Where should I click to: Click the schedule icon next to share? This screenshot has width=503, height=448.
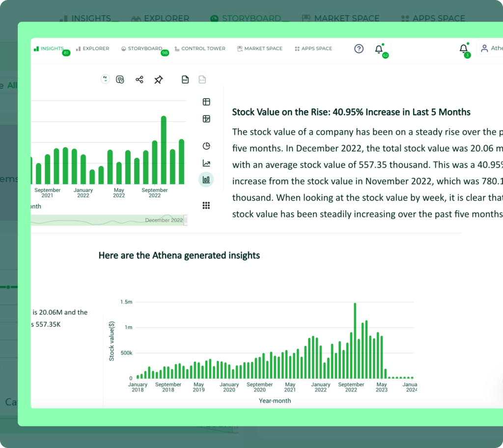[x=120, y=80]
